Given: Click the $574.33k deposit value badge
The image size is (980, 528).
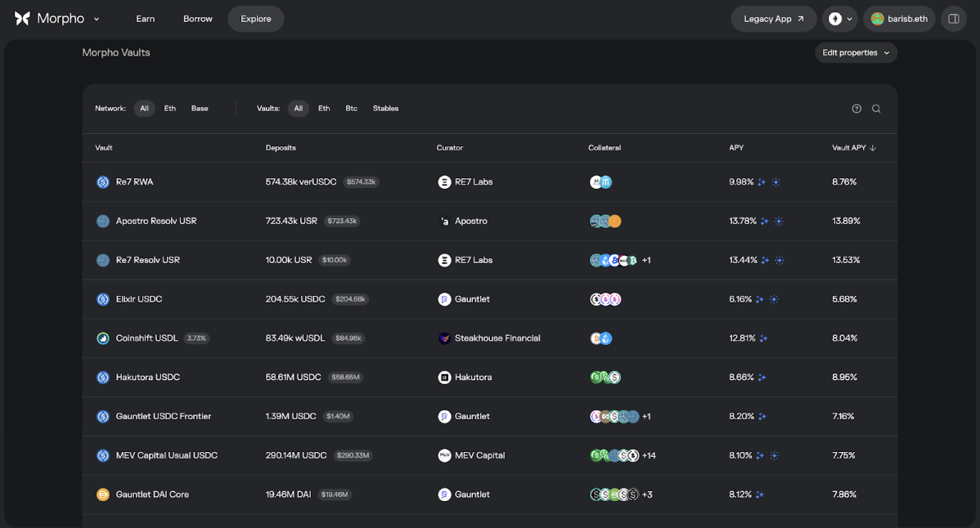Looking at the screenshot, I should 362,182.
